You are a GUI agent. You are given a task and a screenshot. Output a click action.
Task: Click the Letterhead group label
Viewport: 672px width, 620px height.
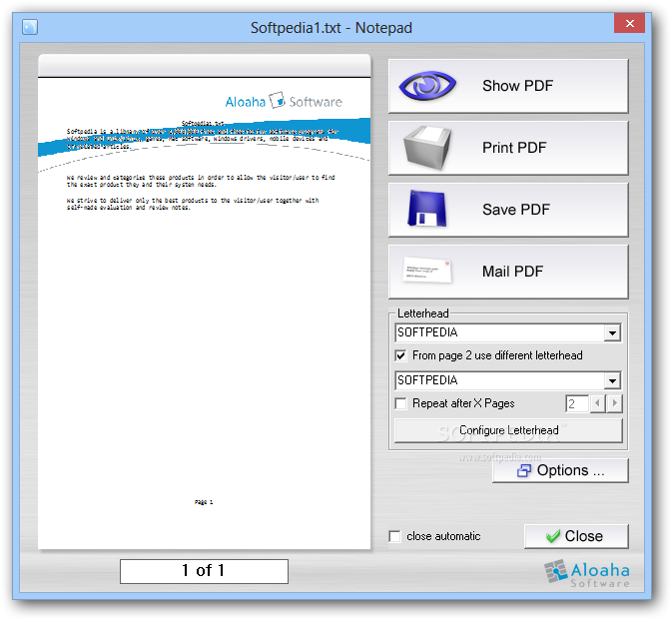pos(423,313)
